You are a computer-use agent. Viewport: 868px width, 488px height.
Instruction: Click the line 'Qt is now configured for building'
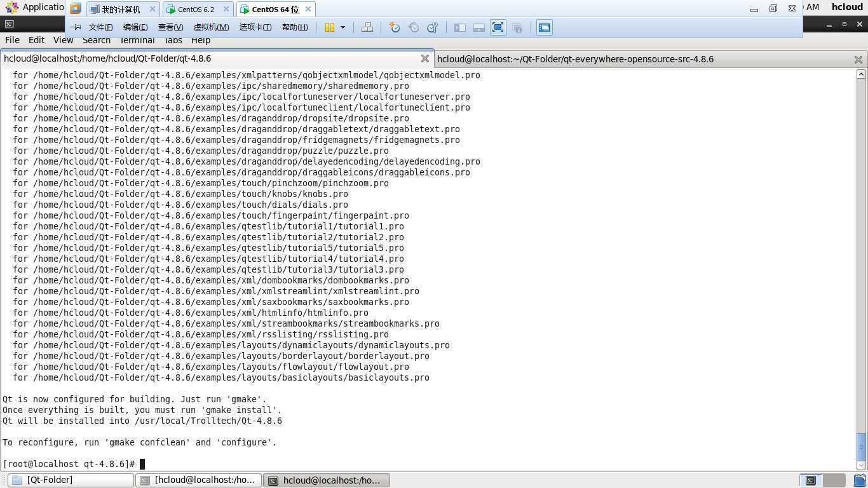click(x=135, y=399)
